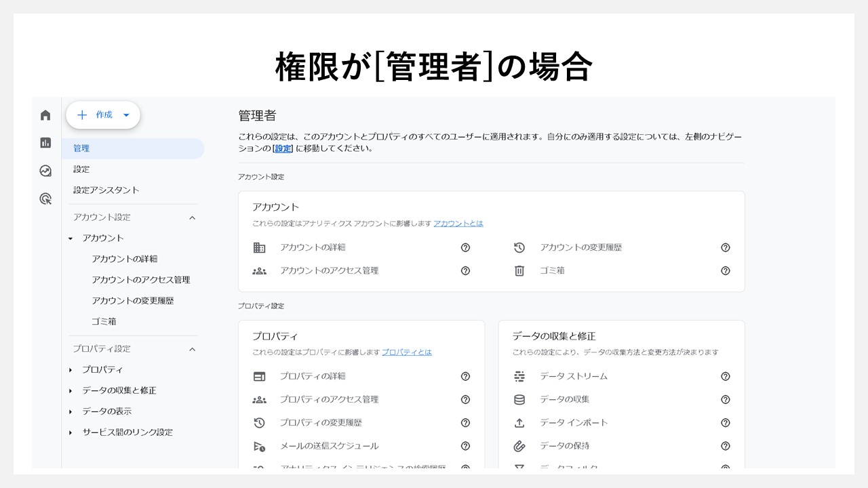
Task: Click the プロパティとは hyperlink
Action: [406, 352]
